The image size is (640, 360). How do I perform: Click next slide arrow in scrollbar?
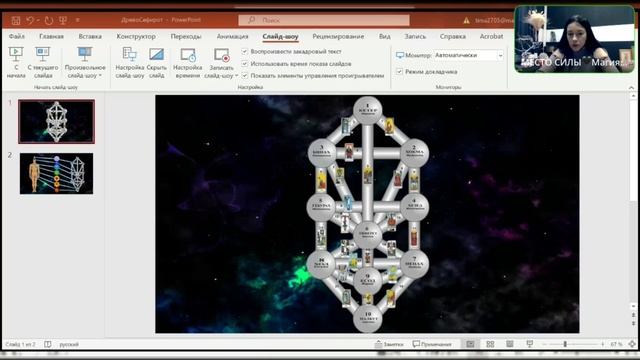click(x=633, y=323)
